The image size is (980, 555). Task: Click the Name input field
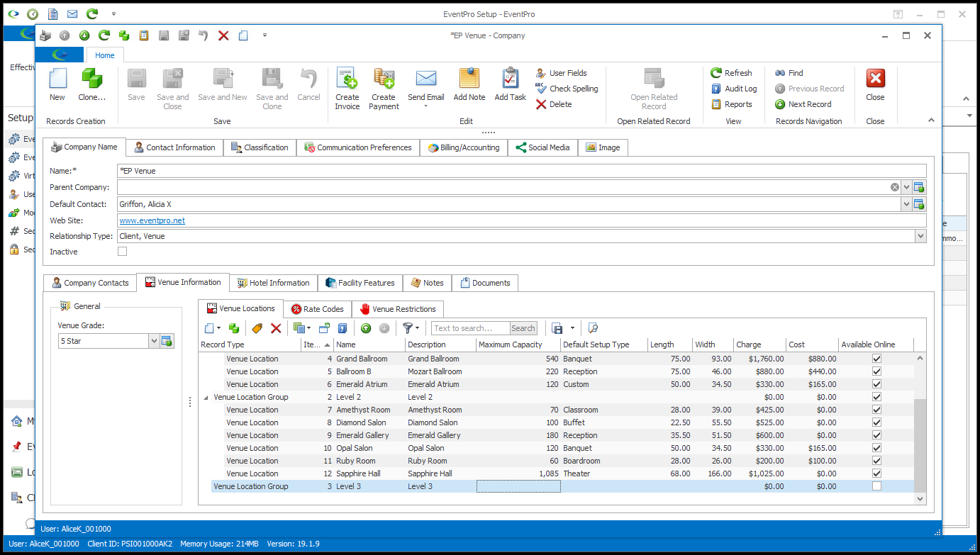[x=521, y=171]
